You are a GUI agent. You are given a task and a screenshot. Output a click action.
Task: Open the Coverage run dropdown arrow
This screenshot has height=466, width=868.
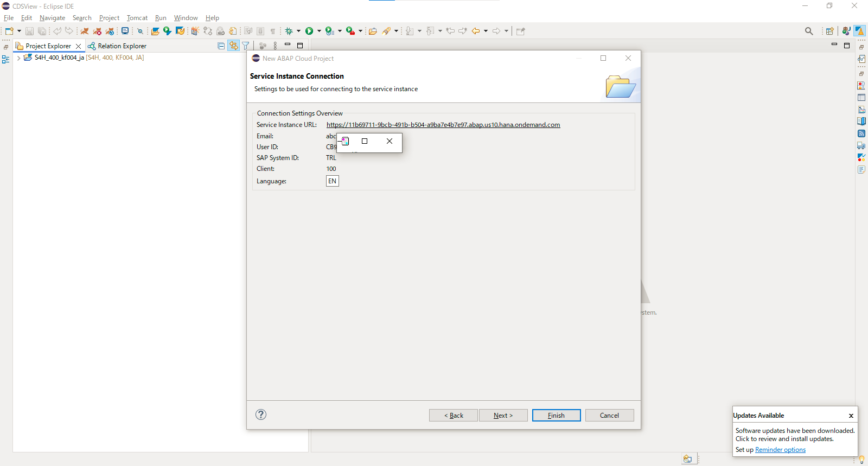[340, 31]
